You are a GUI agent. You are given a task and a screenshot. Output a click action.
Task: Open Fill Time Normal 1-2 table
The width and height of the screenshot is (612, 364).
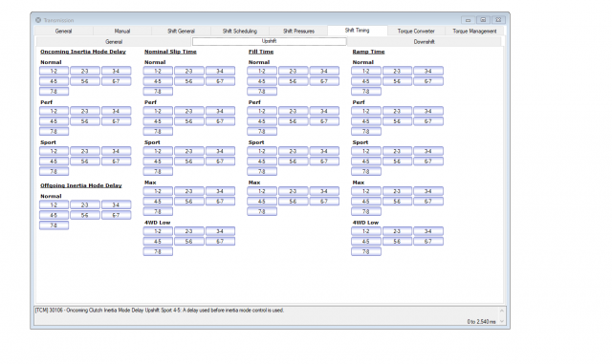(x=262, y=71)
